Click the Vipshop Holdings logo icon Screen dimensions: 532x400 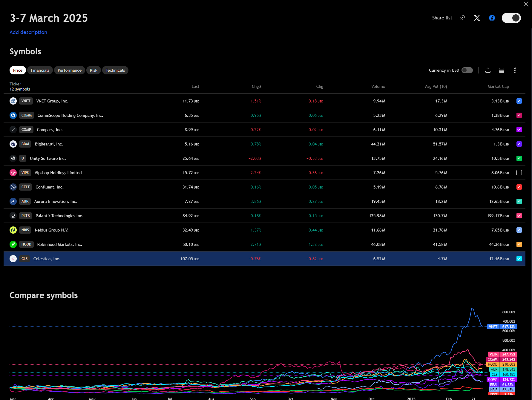(13, 173)
